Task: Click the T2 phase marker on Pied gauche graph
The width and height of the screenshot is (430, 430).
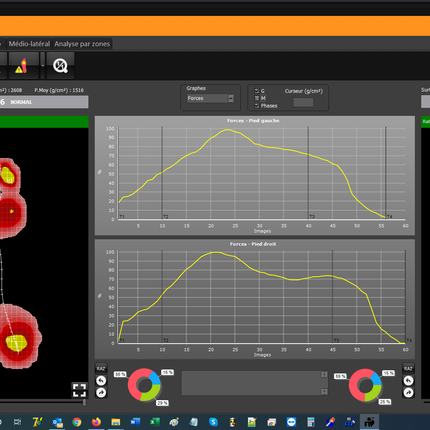Action: coord(166,217)
